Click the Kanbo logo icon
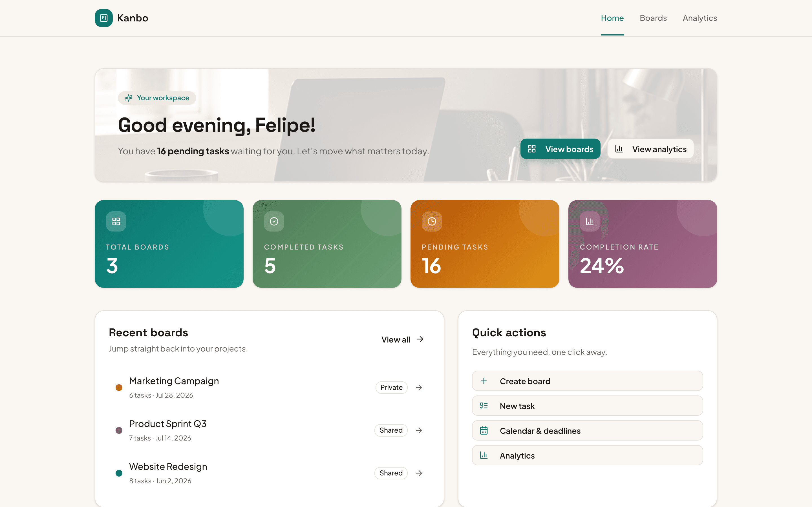The image size is (812, 507). (104, 18)
